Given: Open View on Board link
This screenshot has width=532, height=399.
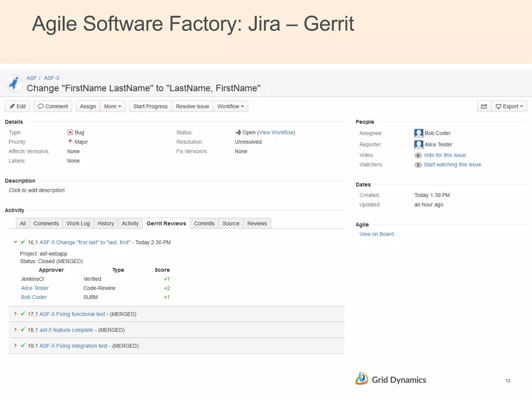Looking at the screenshot, I should coord(376,234).
